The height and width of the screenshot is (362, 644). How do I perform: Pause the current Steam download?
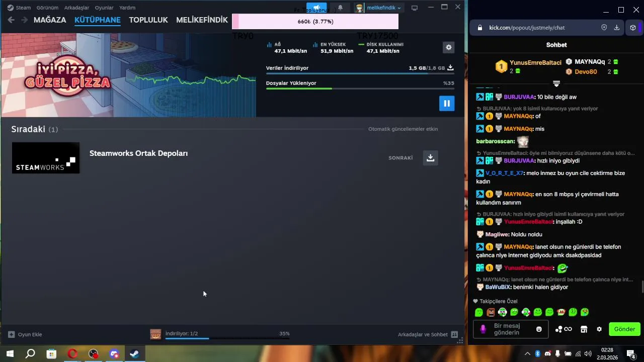[x=447, y=103]
